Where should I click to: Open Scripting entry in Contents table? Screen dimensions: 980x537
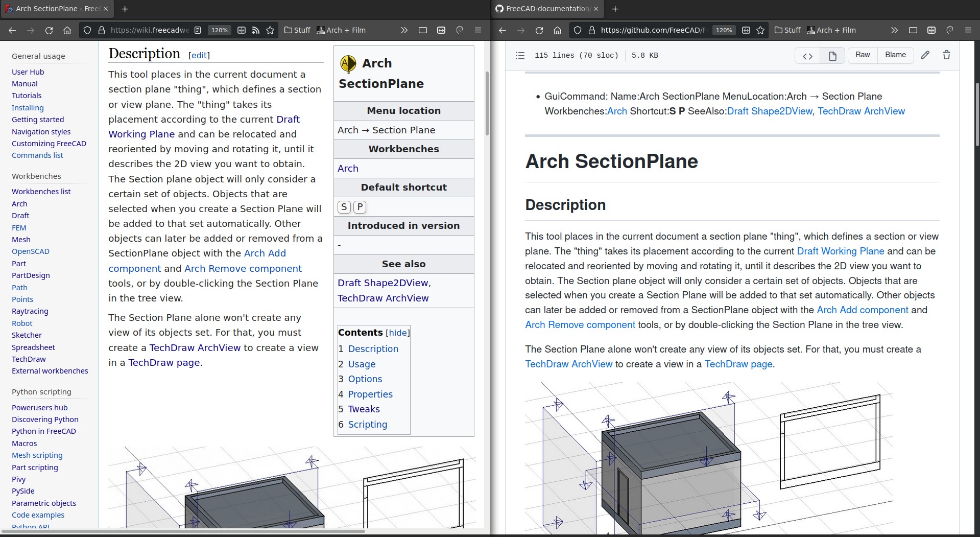[368, 425]
